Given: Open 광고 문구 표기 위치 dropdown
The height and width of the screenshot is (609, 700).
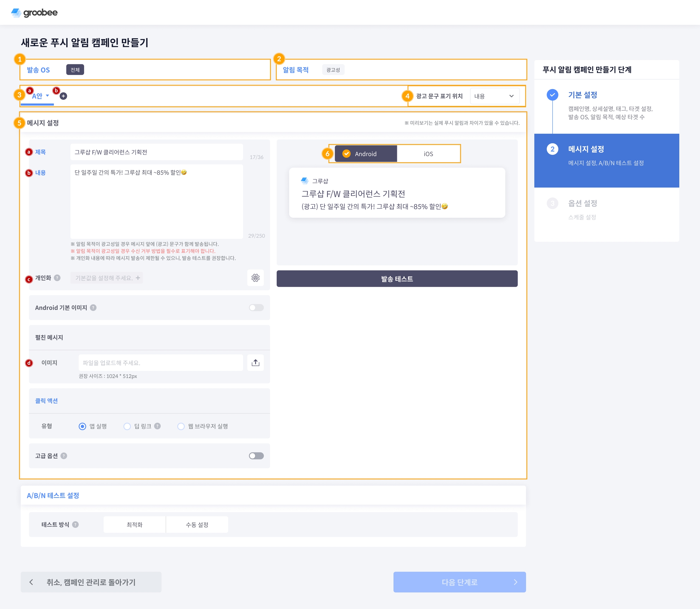Looking at the screenshot, I should 494,96.
